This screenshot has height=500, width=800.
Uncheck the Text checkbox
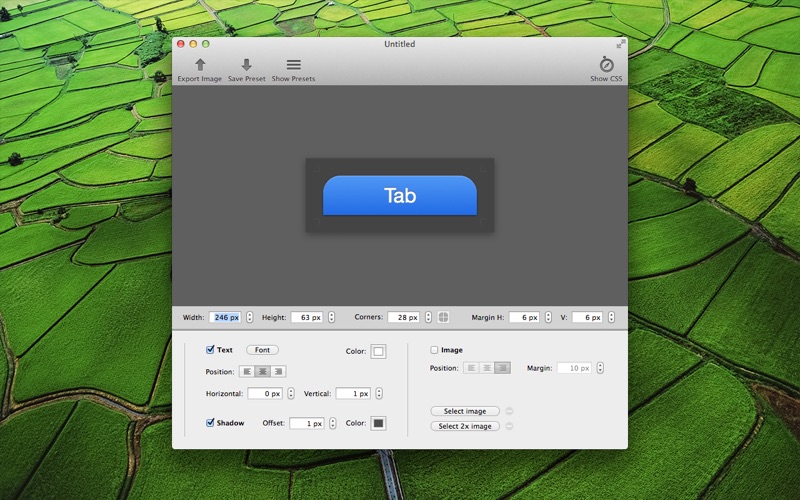pos(210,350)
